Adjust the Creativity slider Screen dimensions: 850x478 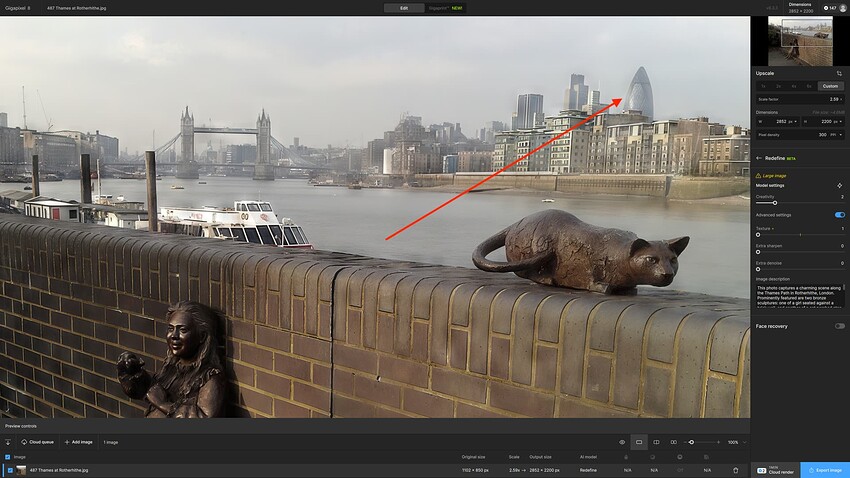coord(775,203)
